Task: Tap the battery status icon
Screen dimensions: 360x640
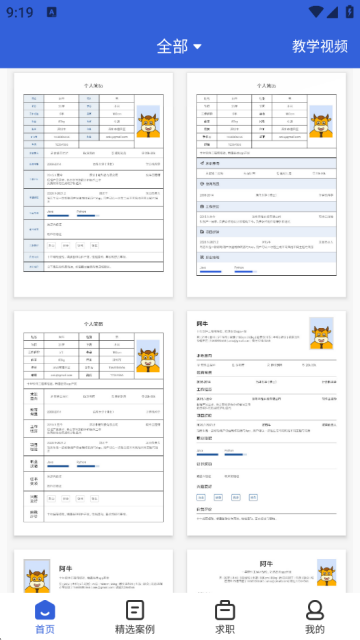Action: 350,12
